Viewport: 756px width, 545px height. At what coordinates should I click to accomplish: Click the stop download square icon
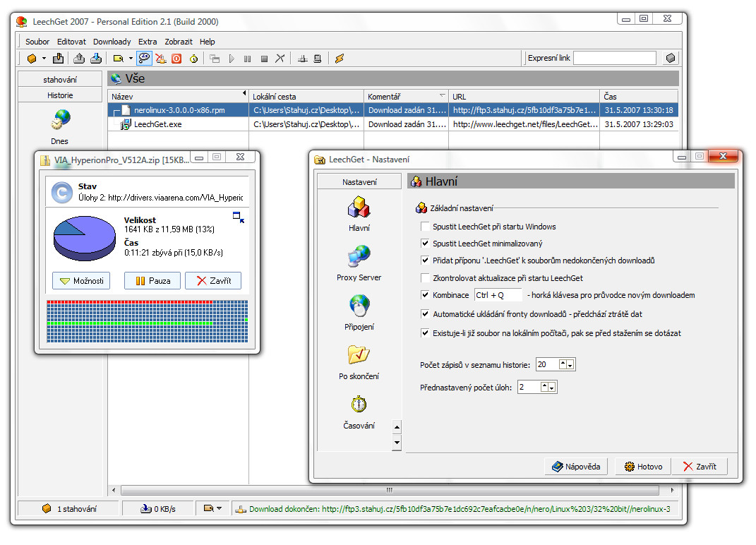click(264, 59)
